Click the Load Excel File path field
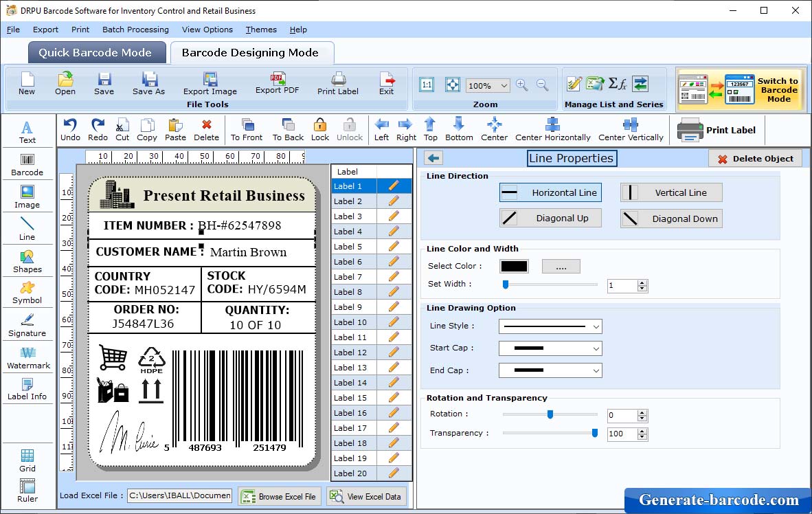The width and height of the screenshot is (812, 514). 180,496
